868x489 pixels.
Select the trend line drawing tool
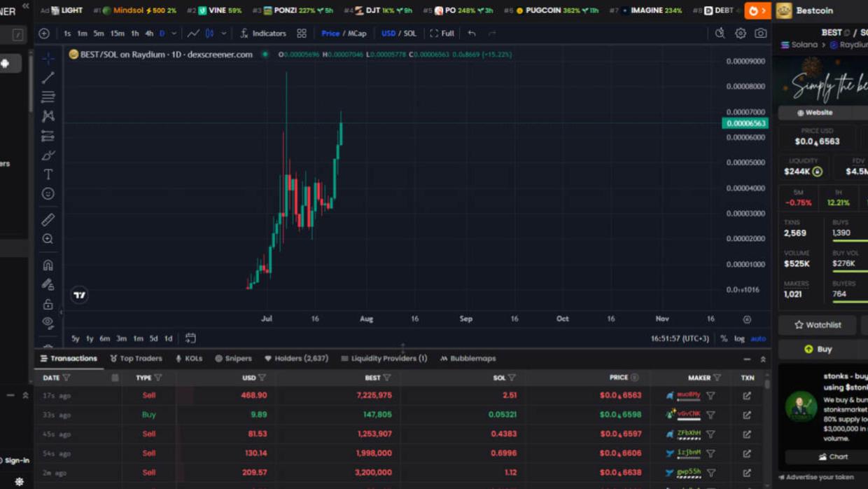click(x=48, y=77)
